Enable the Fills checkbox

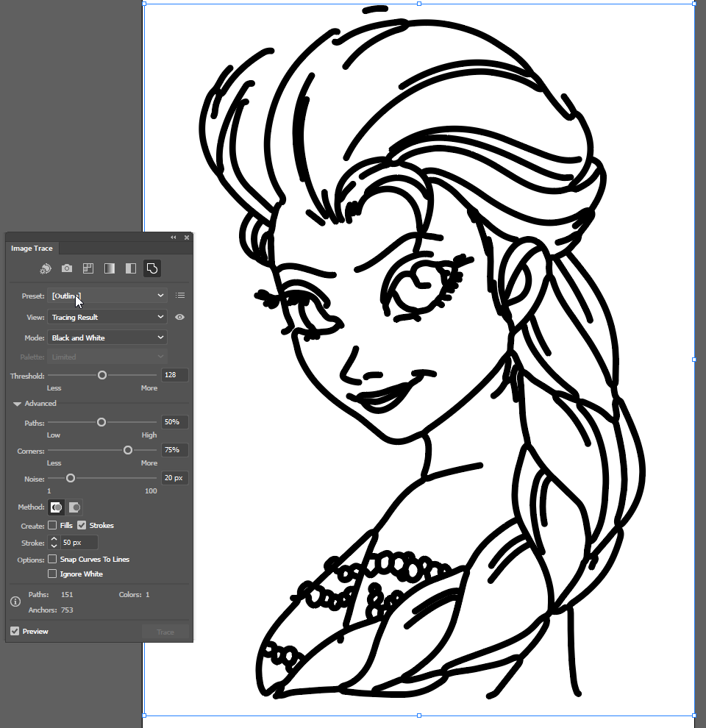point(52,525)
